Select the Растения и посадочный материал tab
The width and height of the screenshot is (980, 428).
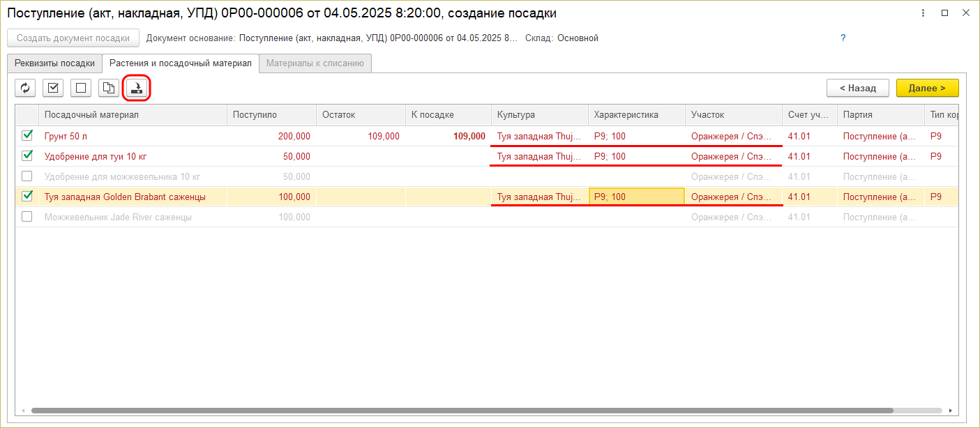(x=180, y=63)
